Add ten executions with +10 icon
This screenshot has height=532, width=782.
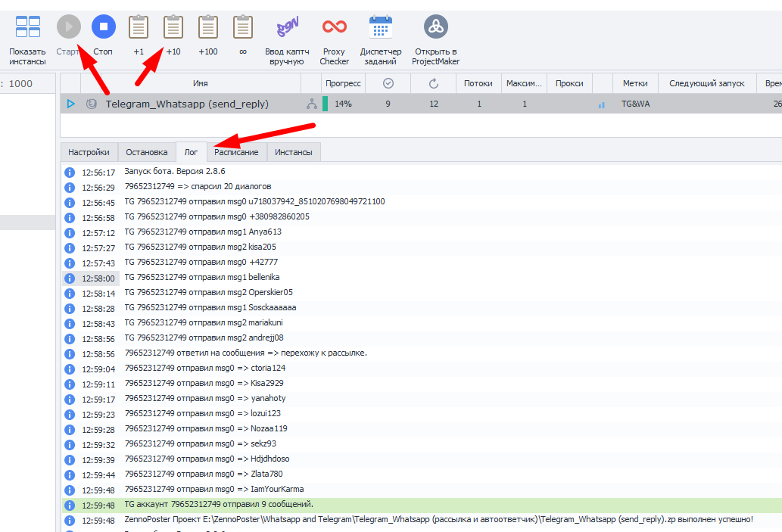pos(173,27)
